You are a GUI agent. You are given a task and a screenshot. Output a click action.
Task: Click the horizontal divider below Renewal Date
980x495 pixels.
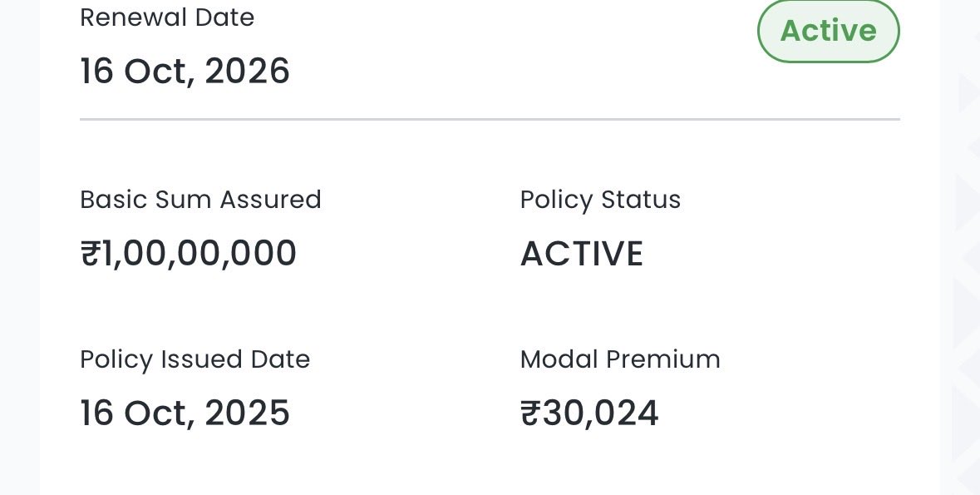click(490, 120)
